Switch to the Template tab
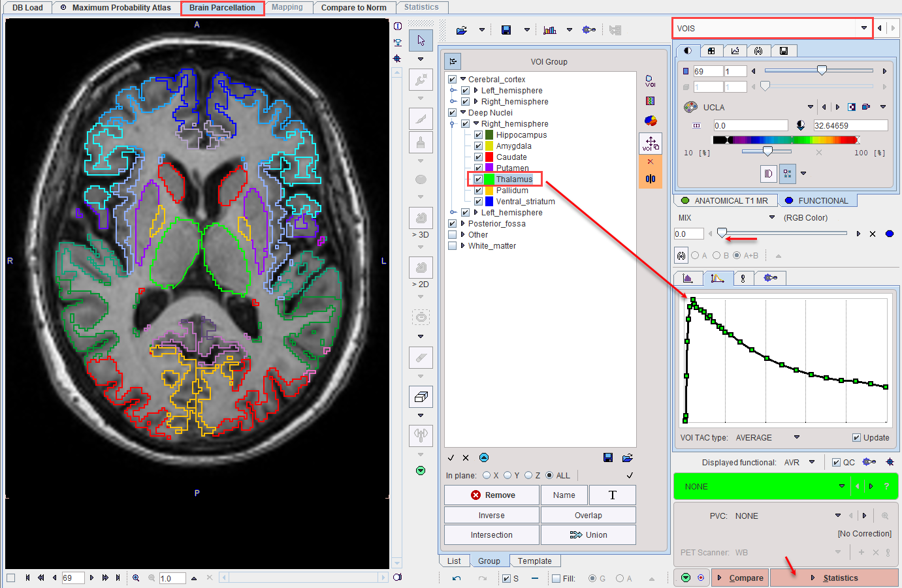The width and height of the screenshot is (902, 588). pos(534,561)
